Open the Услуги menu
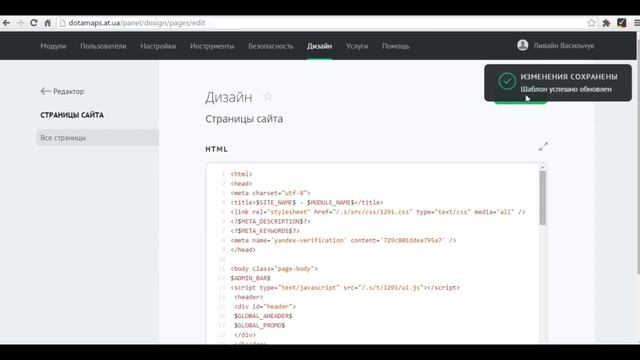This screenshot has height=360, width=640. click(357, 46)
